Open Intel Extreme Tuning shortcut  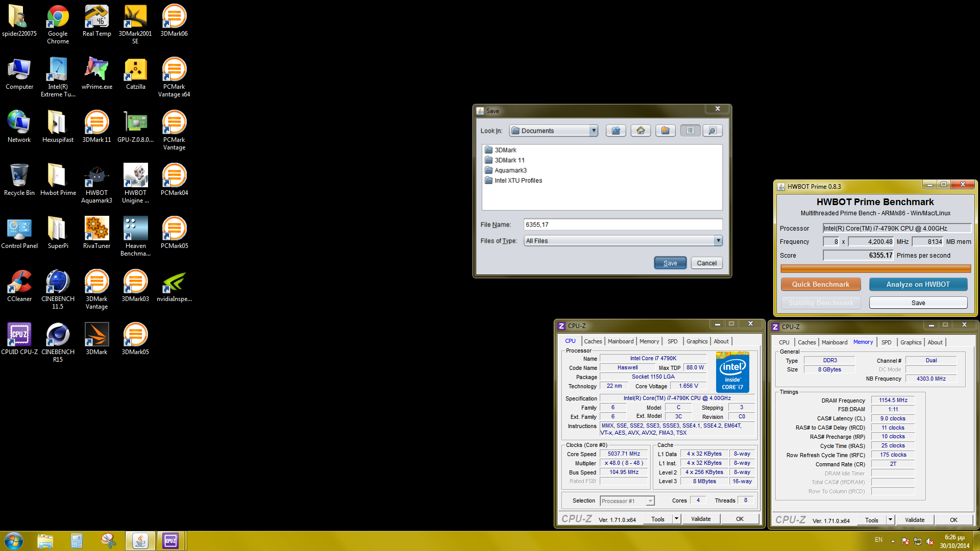tap(58, 77)
